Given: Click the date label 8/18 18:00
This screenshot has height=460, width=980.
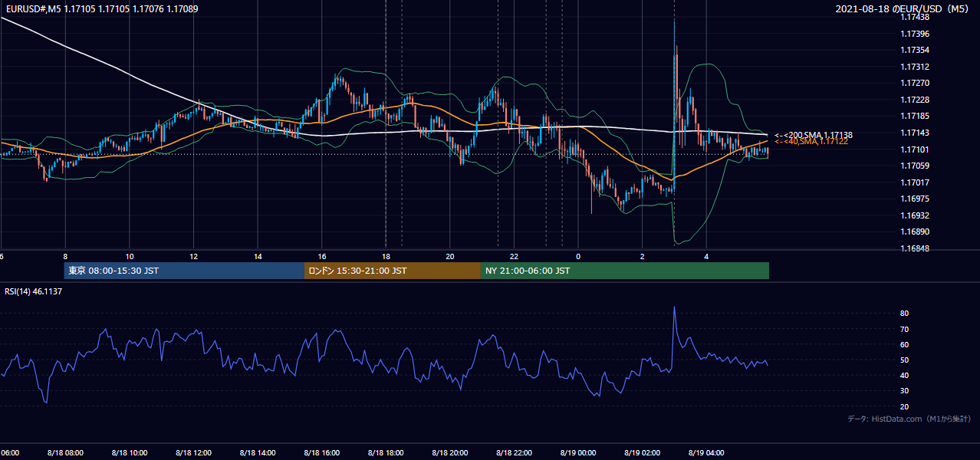Looking at the screenshot, I should point(386,452).
